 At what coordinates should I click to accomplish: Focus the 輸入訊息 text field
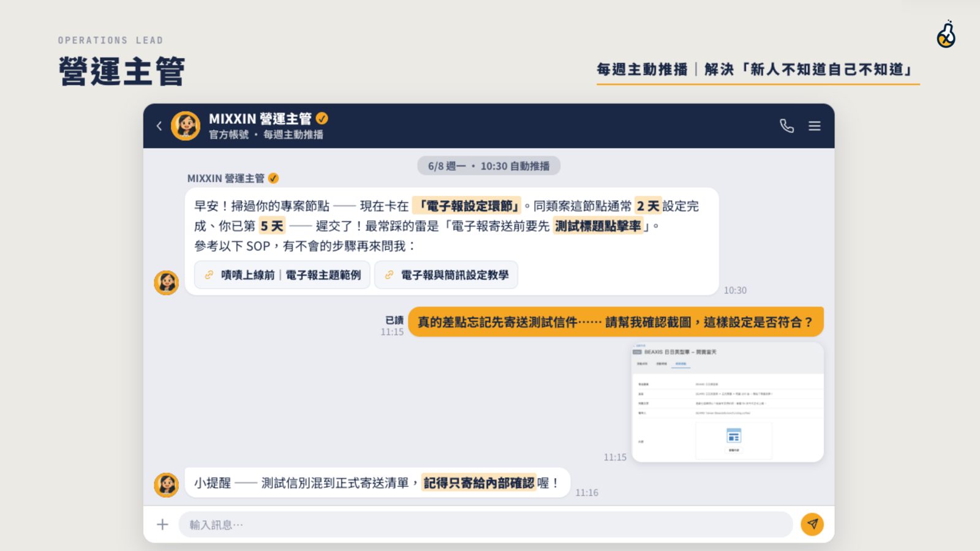coord(486,525)
